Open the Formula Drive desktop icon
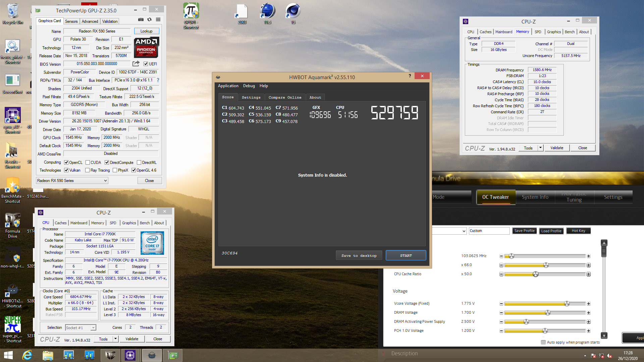The image size is (644, 362). coord(13,226)
